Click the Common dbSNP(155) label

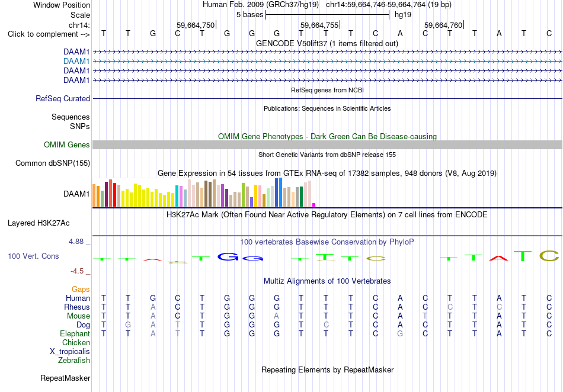52,163
